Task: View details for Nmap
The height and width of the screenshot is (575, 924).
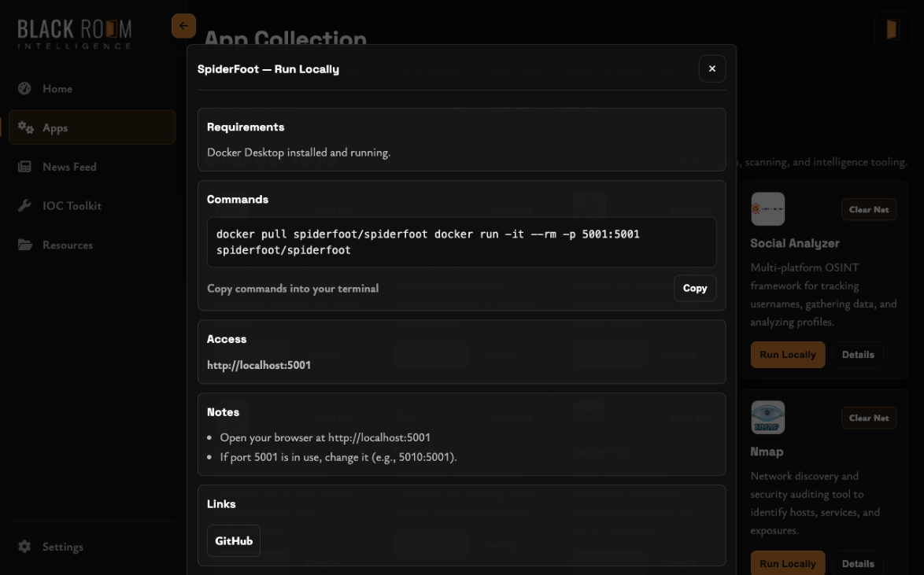Action: click(858, 563)
